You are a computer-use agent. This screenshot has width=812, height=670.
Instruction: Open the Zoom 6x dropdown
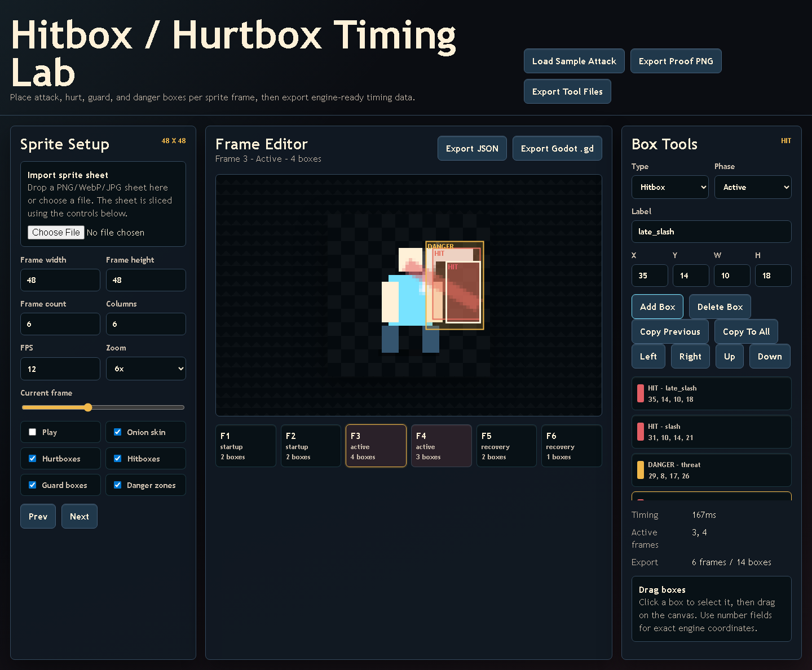pyautogui.click(x=146, y=369)
